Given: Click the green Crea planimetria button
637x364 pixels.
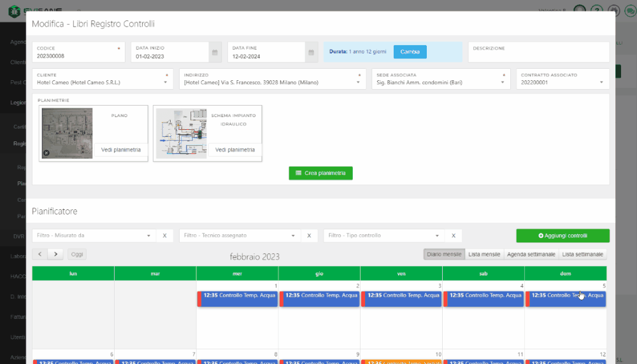Looking at the screenshot, I should click(320, 173).
